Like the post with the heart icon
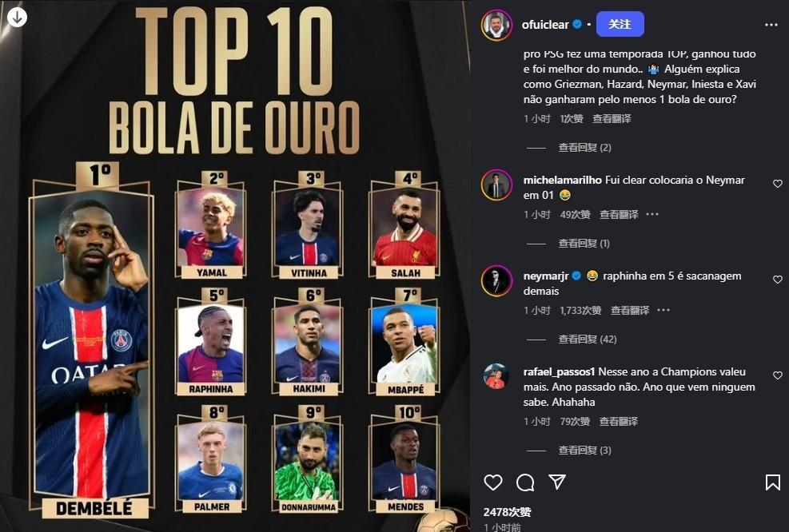 tap(492, 482)
